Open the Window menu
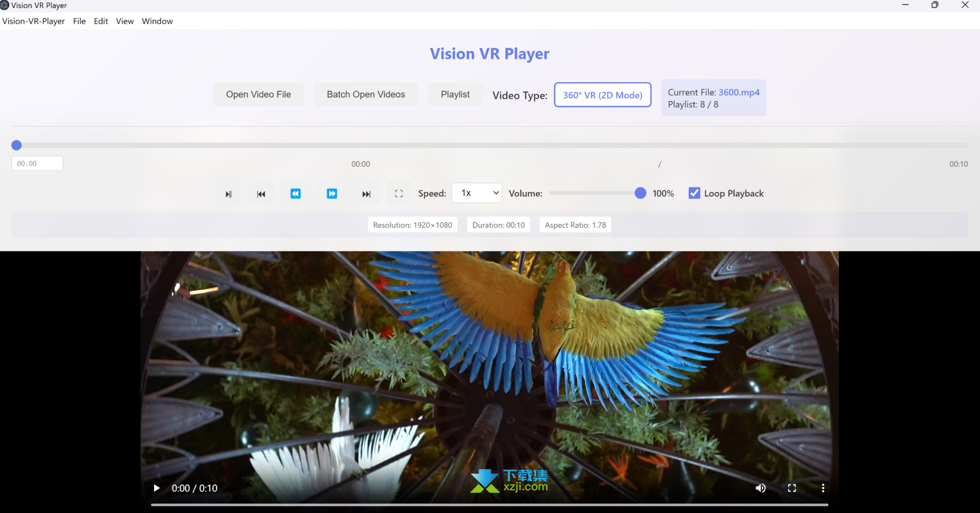Viewport: 980px width, 513px height. [158, 21]
